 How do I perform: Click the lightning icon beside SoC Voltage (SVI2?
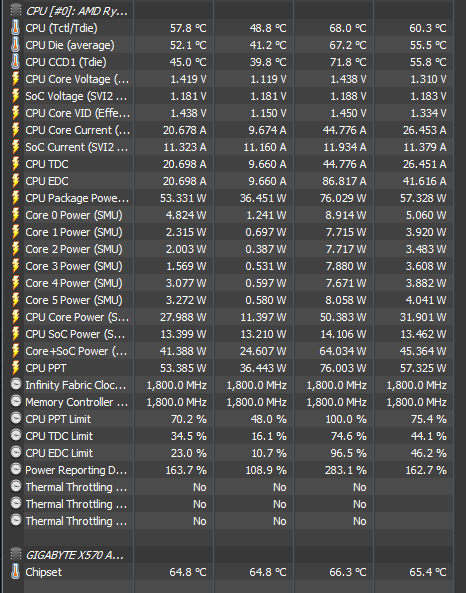(15, 96)
